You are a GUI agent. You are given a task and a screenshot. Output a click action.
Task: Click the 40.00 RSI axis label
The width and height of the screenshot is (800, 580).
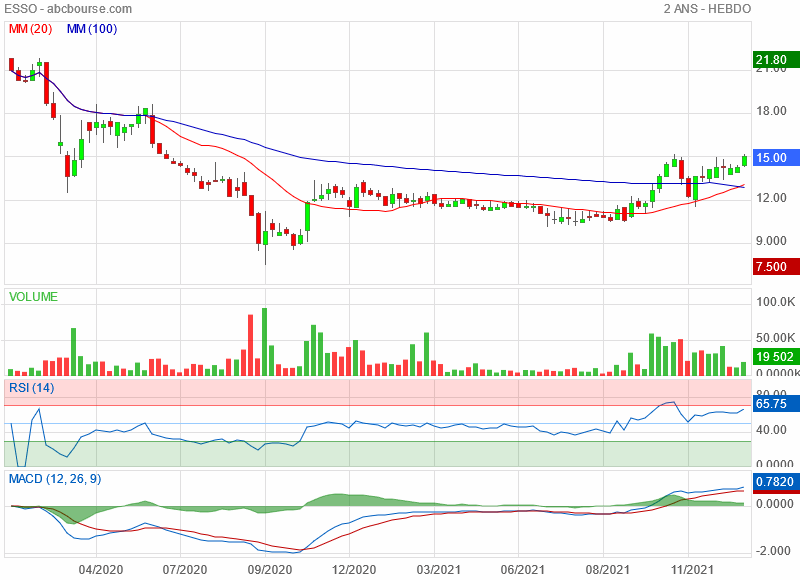(x=771, y=430)
